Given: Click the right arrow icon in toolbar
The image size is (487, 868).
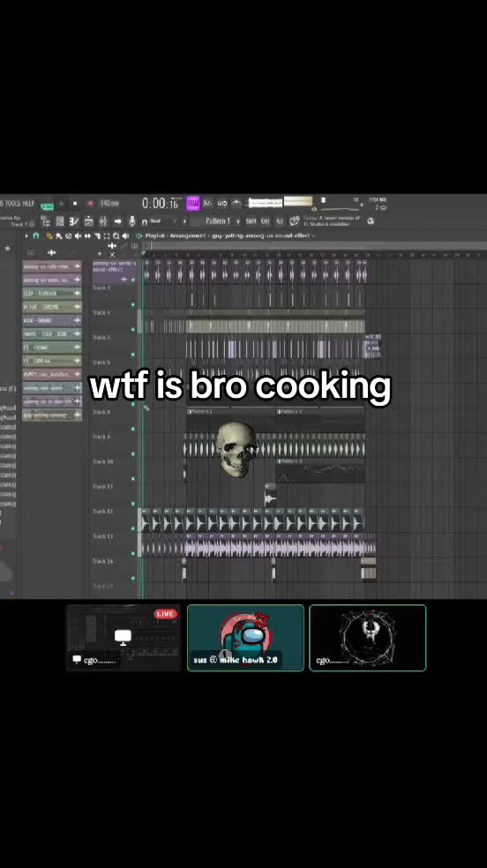Looking at the screenshot, I should (x=117, y=221).
